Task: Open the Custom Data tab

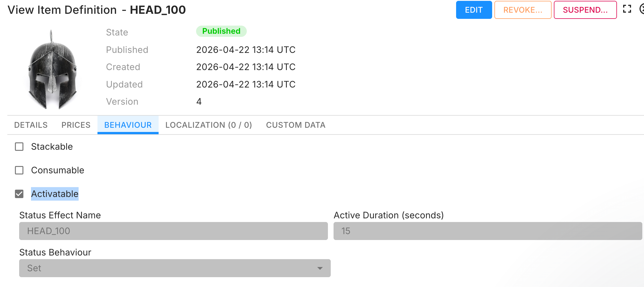Action: tap(296, 125)
